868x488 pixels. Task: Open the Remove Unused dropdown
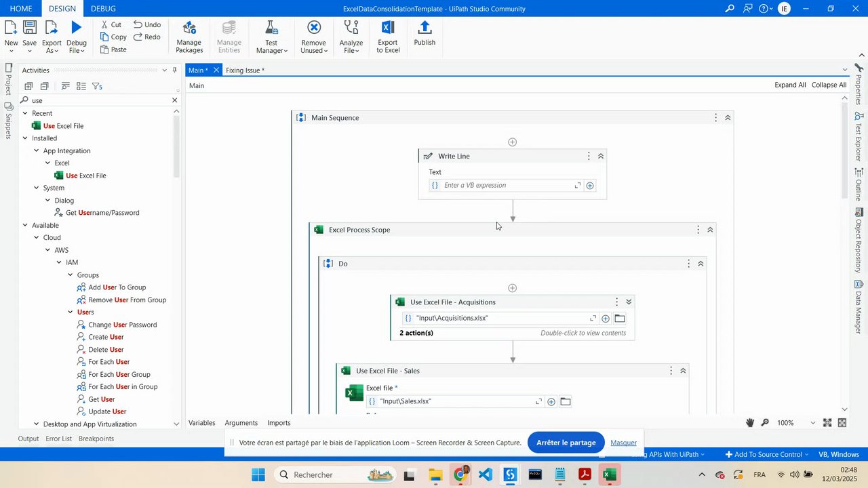tap(314, 37)
